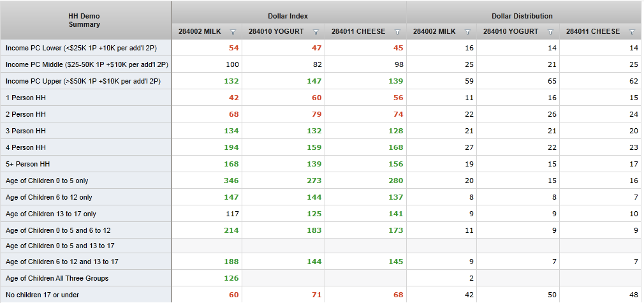644x303 pixels.
Task: Click the 273 yogurt dollar index value
Action: pos(314,181)
